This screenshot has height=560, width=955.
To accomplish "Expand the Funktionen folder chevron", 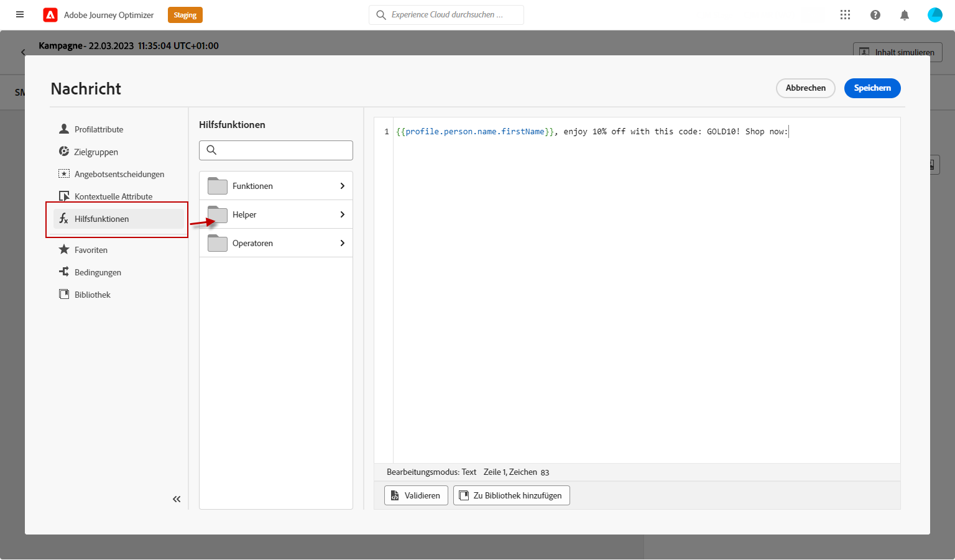I will [x=342, y=186].
